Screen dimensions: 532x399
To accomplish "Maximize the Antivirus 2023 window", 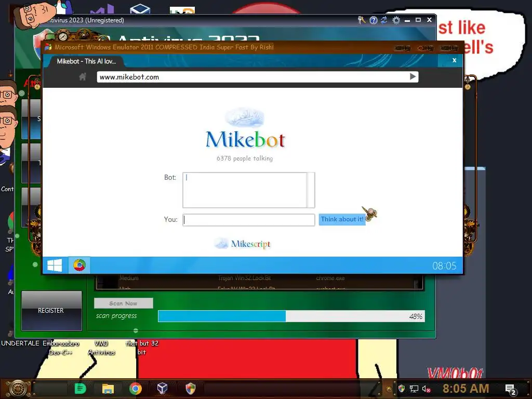I will [418, 20].
